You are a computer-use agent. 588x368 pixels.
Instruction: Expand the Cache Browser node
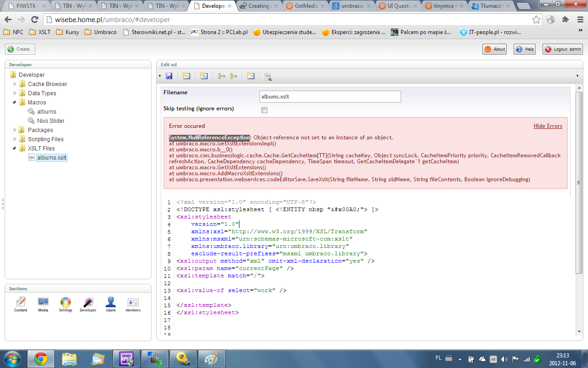pyautogui.click(x=15, y=84)
